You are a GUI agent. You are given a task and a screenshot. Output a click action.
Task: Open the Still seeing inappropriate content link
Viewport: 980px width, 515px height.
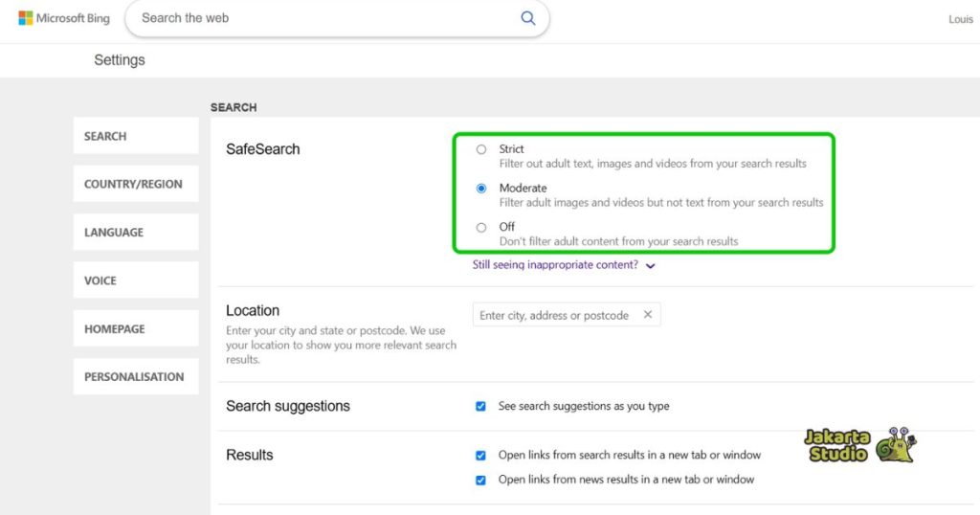point(555,265)
